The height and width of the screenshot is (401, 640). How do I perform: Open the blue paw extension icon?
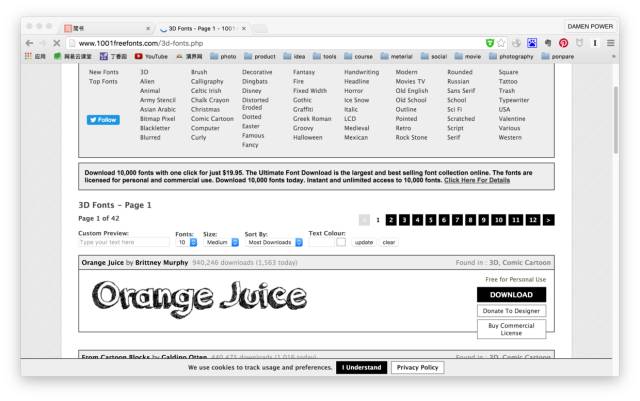(532, 43)
